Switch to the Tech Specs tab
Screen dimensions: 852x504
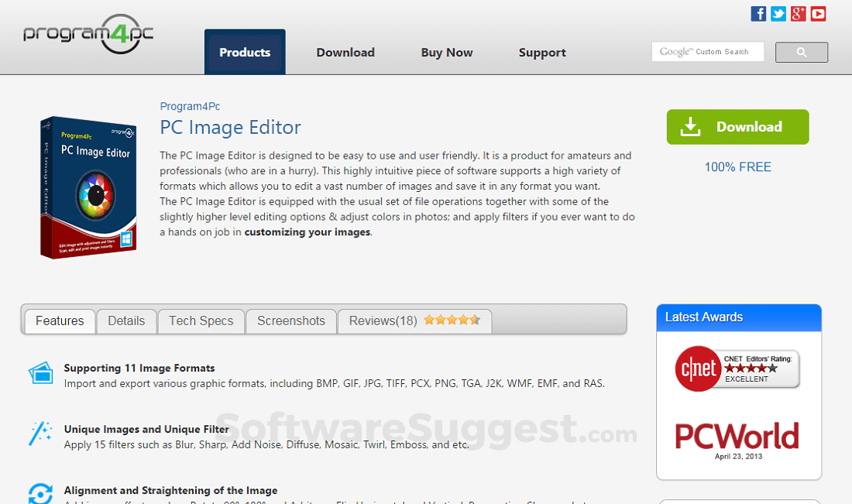(x=201, y=321)
